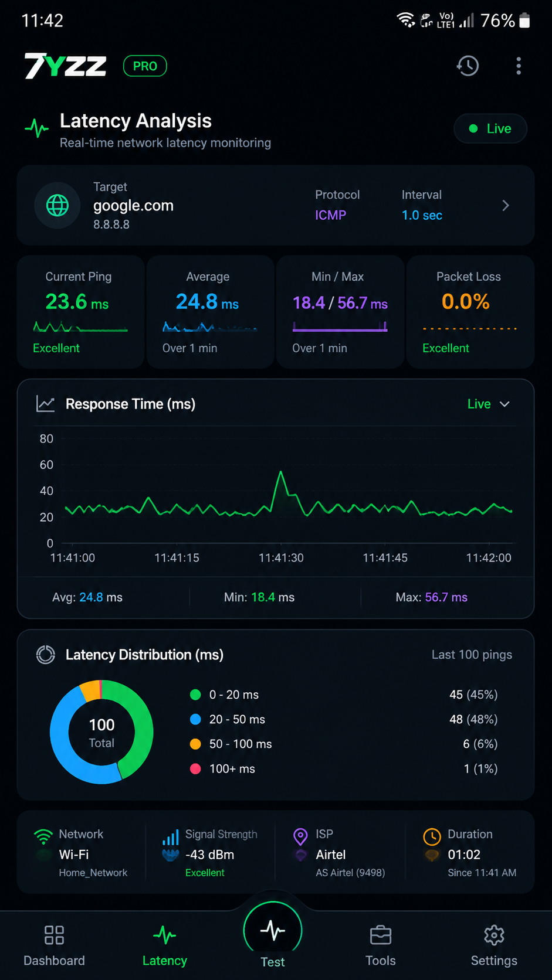Viewport: 552px width, 980px height.
Task: Tap the PRO badge
Action: tap(145, 66)
